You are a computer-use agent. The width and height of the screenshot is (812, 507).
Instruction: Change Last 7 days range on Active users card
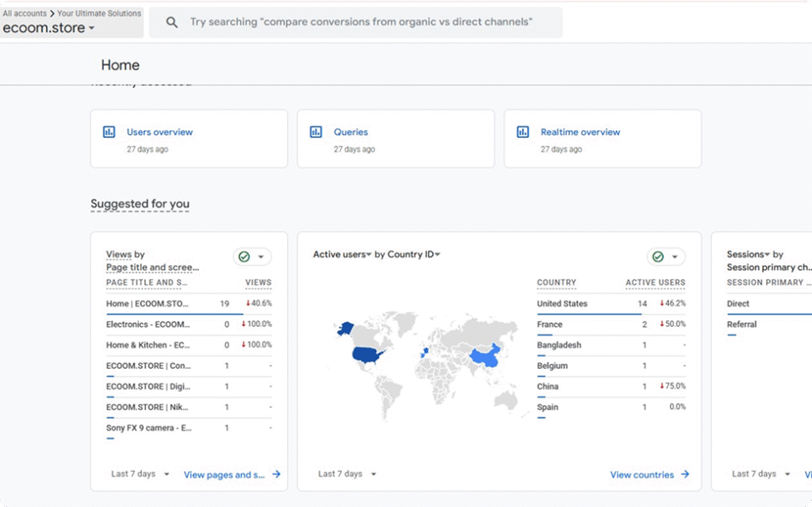click(347, 474)
